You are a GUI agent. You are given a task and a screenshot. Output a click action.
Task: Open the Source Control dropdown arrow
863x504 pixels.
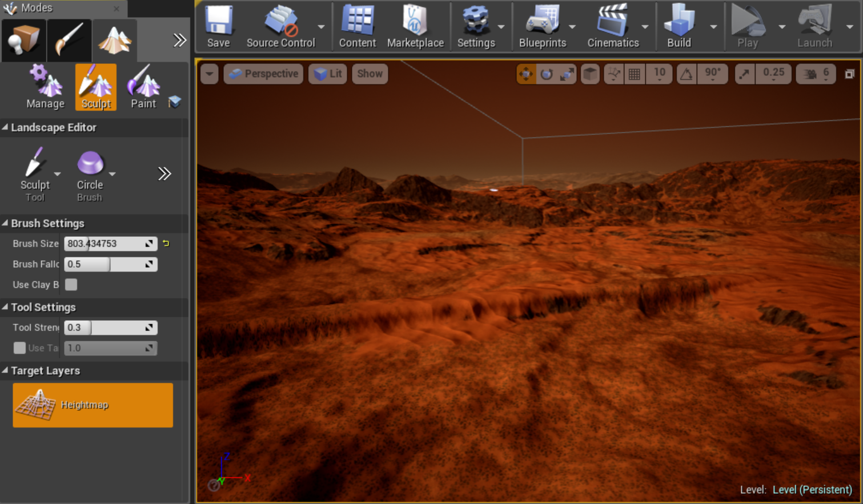click(x=322, y=27)
